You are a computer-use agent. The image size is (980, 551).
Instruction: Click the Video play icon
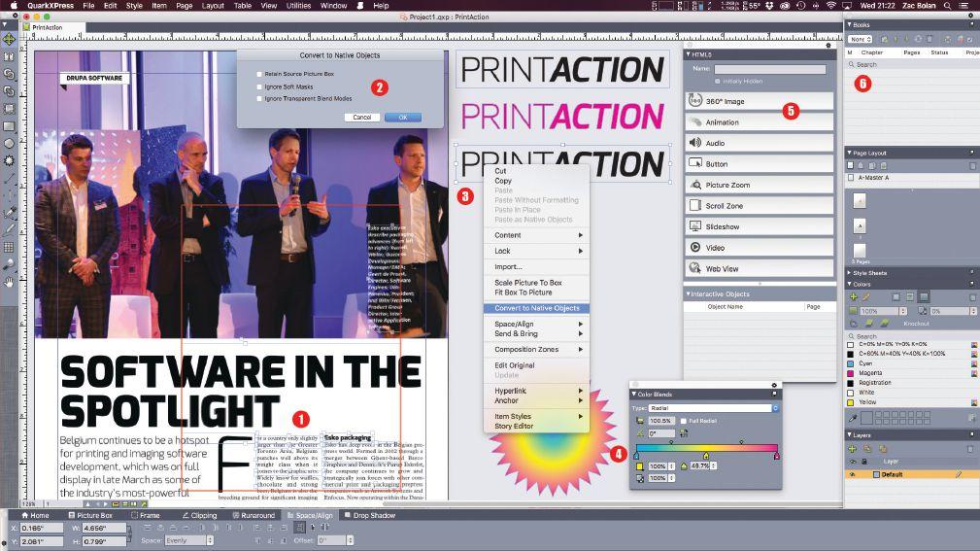[695, 247]
